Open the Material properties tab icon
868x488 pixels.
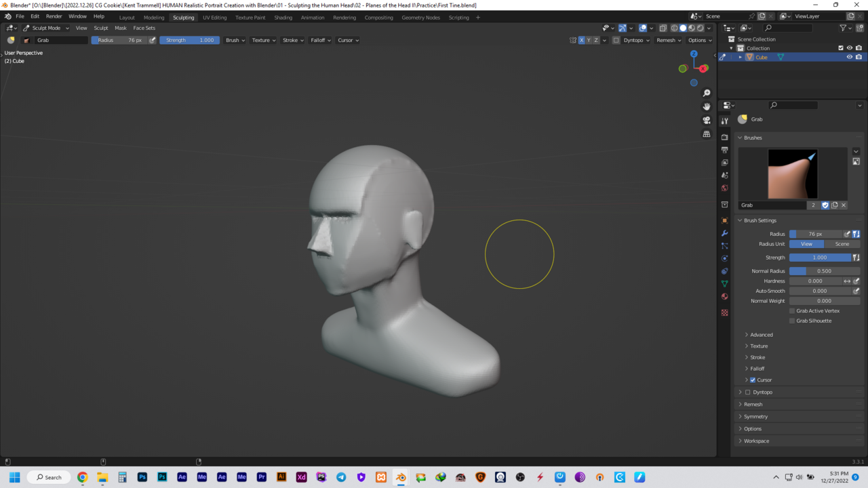coord(725,296)
